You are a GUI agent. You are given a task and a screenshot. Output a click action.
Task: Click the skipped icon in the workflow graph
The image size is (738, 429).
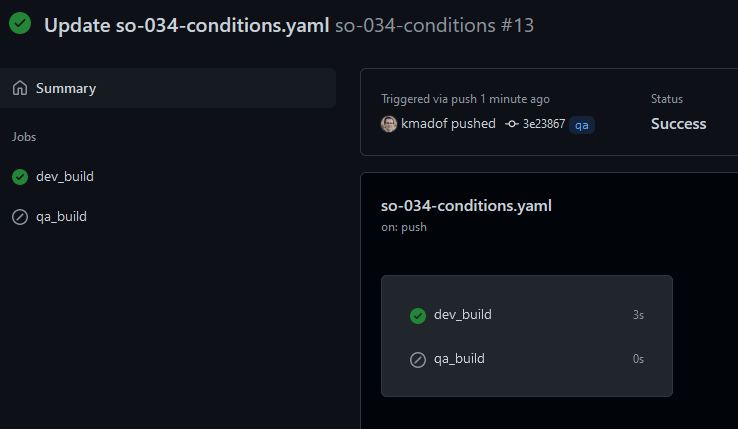pos(418,360)
